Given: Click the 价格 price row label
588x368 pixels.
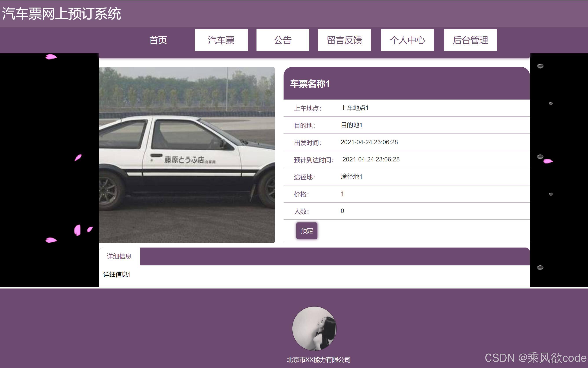Looking at the screenshot, I should click(301, 194).
